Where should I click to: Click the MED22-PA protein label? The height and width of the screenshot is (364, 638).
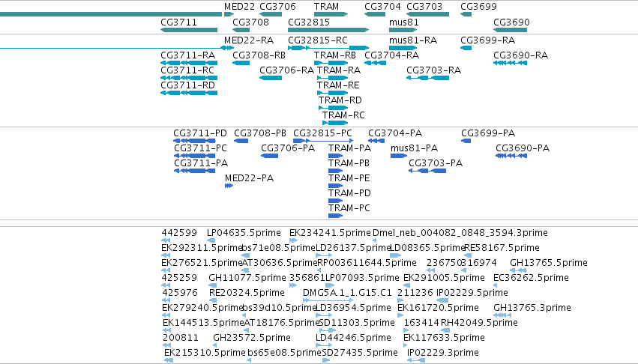click(249, 178)
